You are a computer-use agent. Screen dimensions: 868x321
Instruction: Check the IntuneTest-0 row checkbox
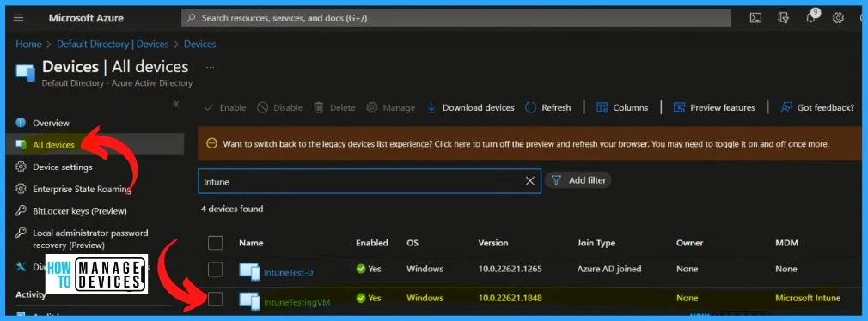tap(215, 270)
